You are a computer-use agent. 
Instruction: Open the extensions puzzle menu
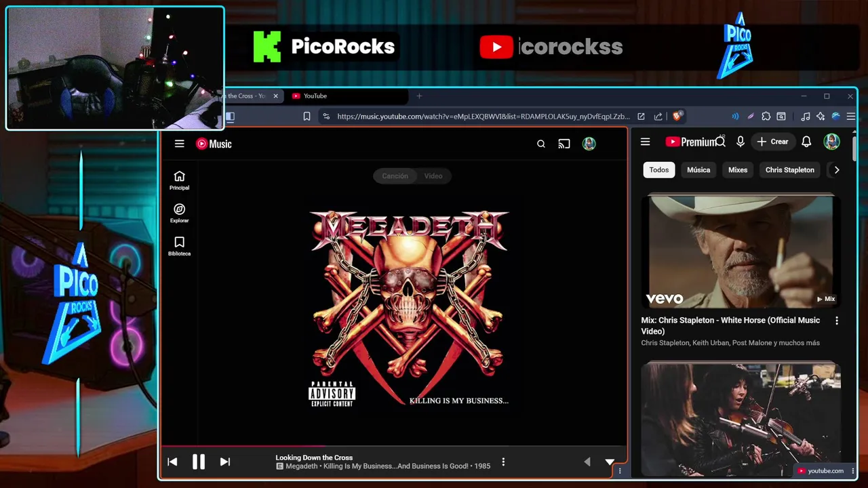pyautogui.click(x=766, y=117)
